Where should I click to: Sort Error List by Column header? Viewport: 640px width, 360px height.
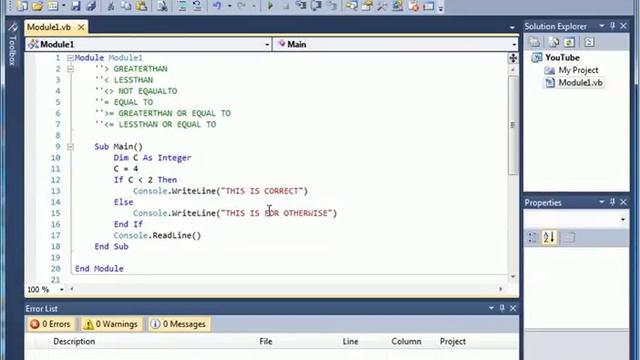pyautogui.click(x=406, y=341)
